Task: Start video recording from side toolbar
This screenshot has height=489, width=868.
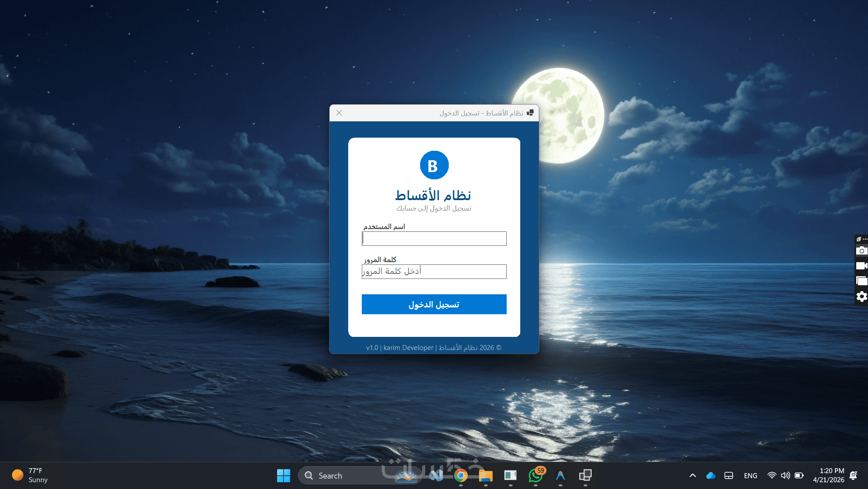Action: [x=862, y=266]
